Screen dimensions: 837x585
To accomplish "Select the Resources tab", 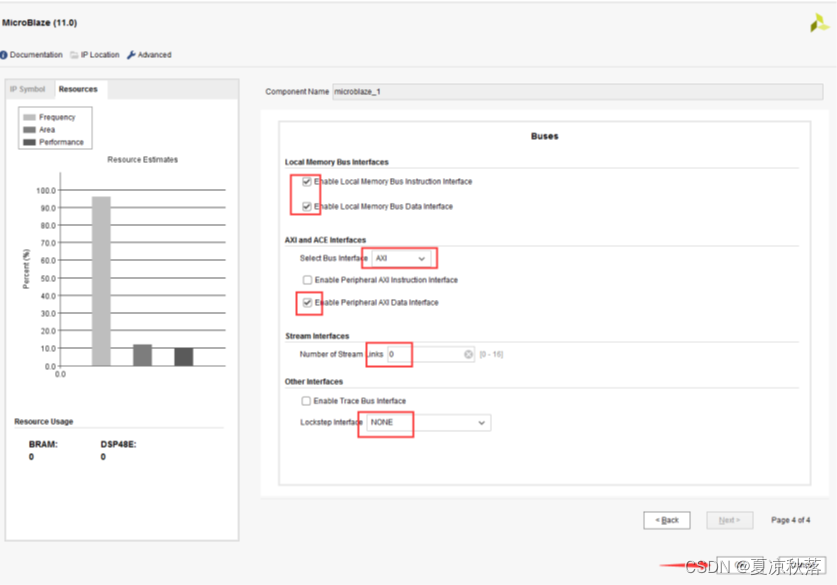I will click(x=78, y=89).
